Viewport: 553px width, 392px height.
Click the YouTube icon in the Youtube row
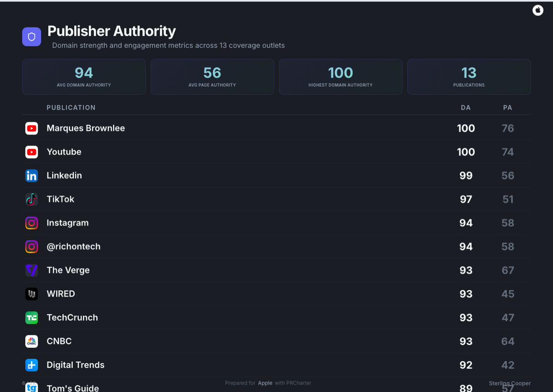pyautogui.click(x=31, y=152)
